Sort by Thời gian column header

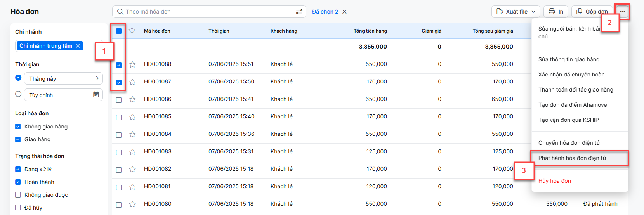click(x=219, y=31)
